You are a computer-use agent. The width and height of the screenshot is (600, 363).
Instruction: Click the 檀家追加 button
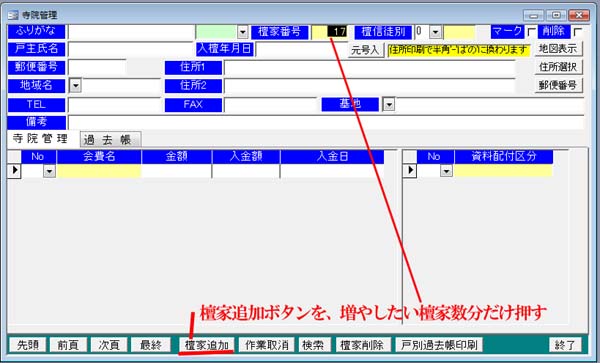[207, 345]
